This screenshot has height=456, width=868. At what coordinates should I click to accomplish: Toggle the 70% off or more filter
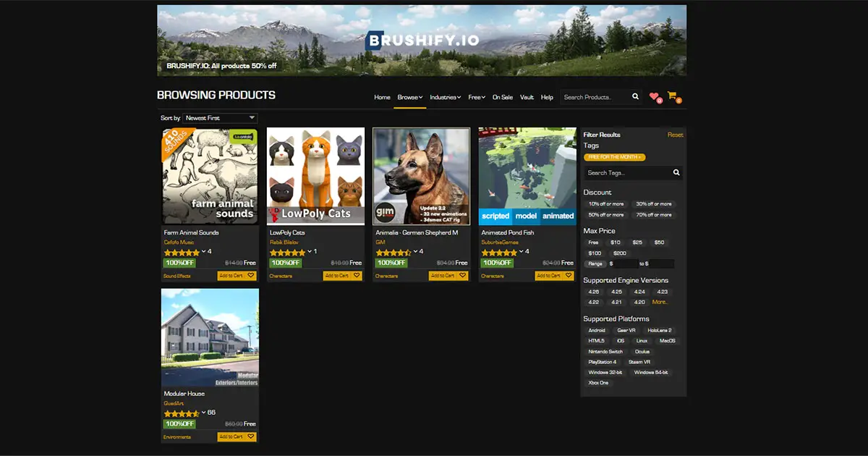pos(654,215)
